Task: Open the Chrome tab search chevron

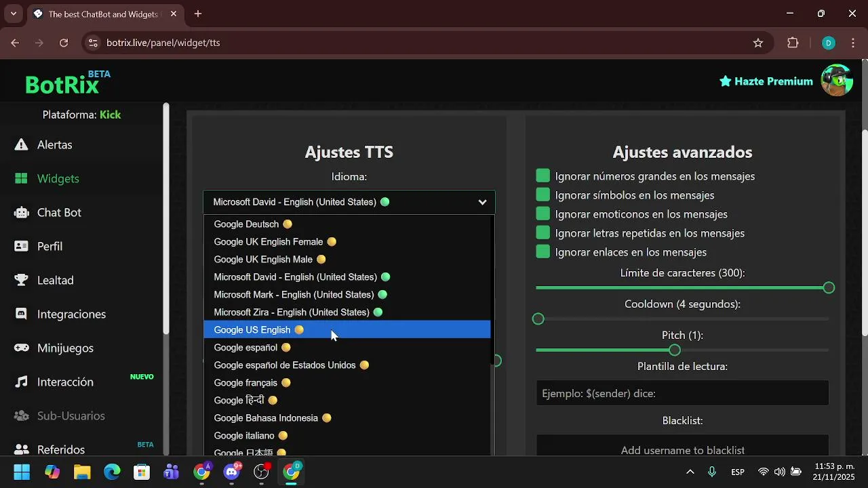Action: [14, 14]
